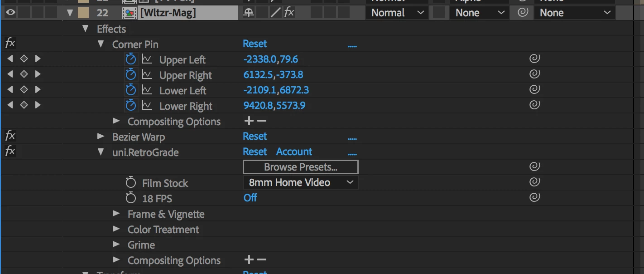Toggle the fx effects switch on layer 22

coord(289,13)
